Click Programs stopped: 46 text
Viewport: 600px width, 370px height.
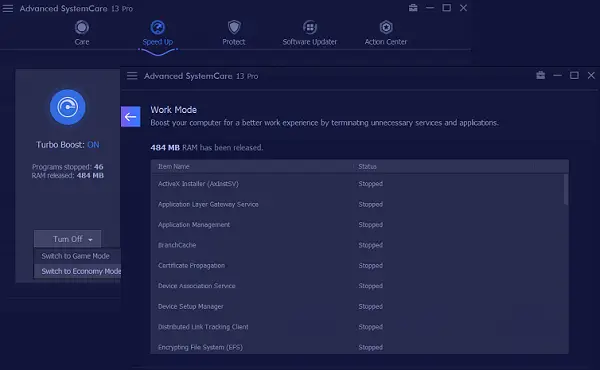[x=67, y=167]
